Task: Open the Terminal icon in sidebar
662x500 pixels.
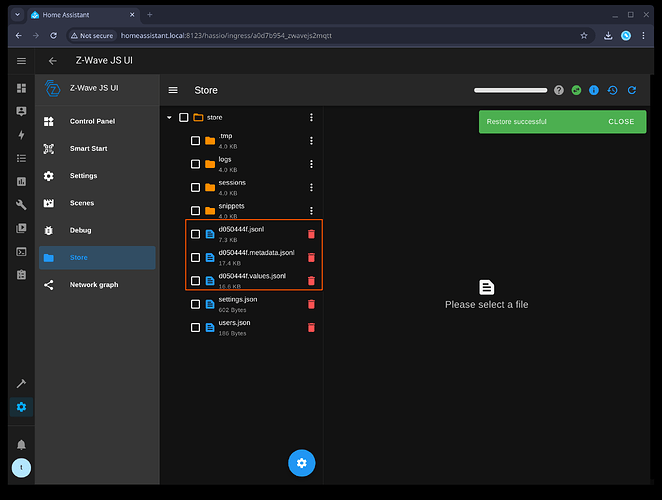Action: tap(21, 252)
